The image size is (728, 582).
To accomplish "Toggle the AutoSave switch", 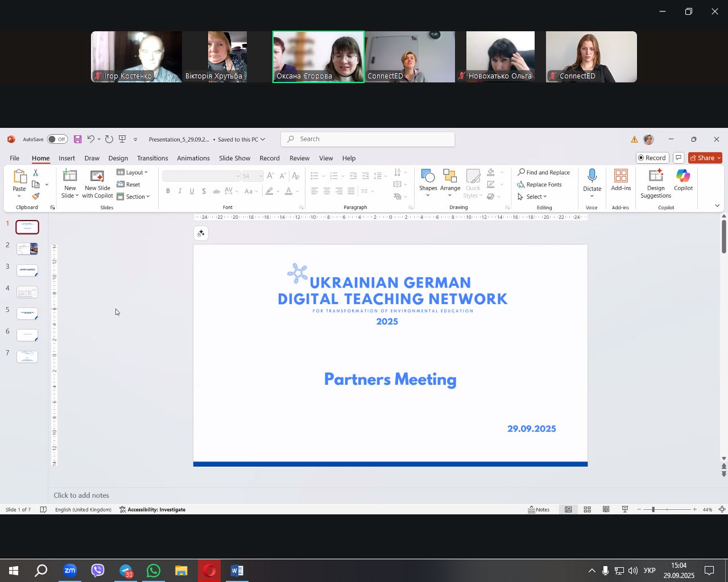I will [x=57, y=139].
